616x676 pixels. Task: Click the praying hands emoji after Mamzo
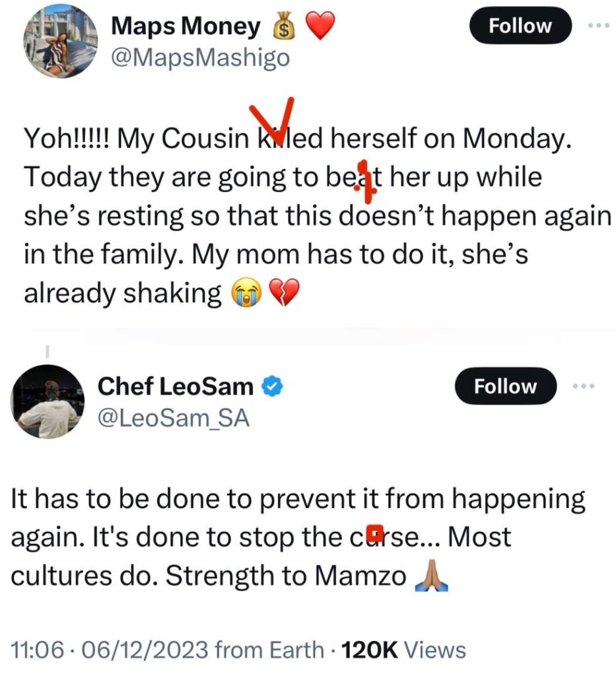point(430,576)
